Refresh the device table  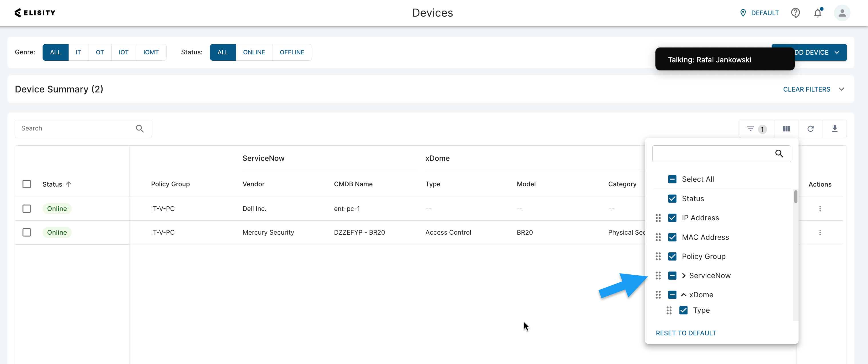(811, 128)
